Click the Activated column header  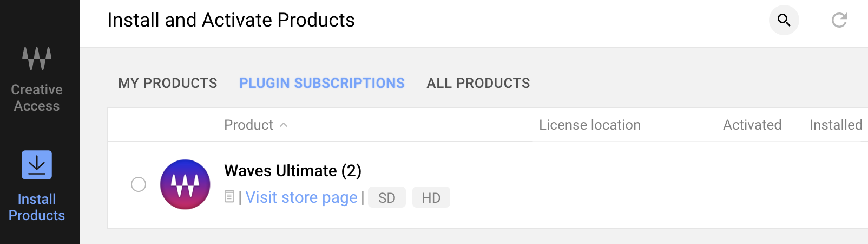pyautogui.click(x=752, y=125)
